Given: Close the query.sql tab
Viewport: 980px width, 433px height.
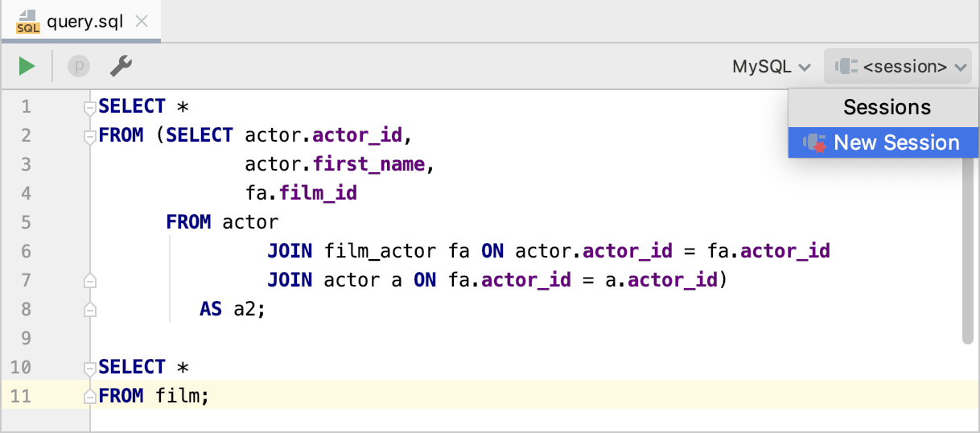Looking at the screenshot, I should 142,22.
